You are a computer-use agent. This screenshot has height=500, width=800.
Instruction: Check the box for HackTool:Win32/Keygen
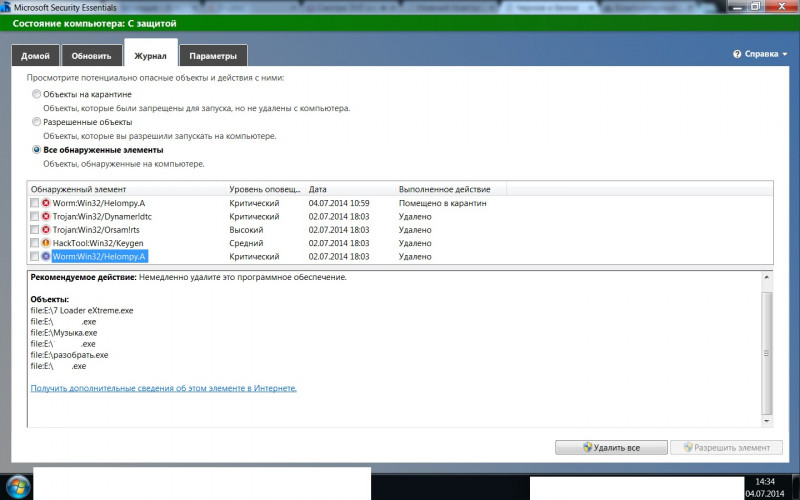pyautogui.click(x=34, y=243)
